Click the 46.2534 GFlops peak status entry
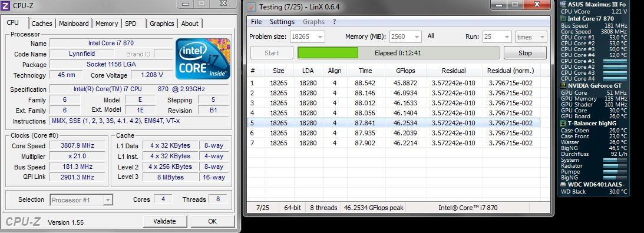644x233 pixels. point(374,208)
